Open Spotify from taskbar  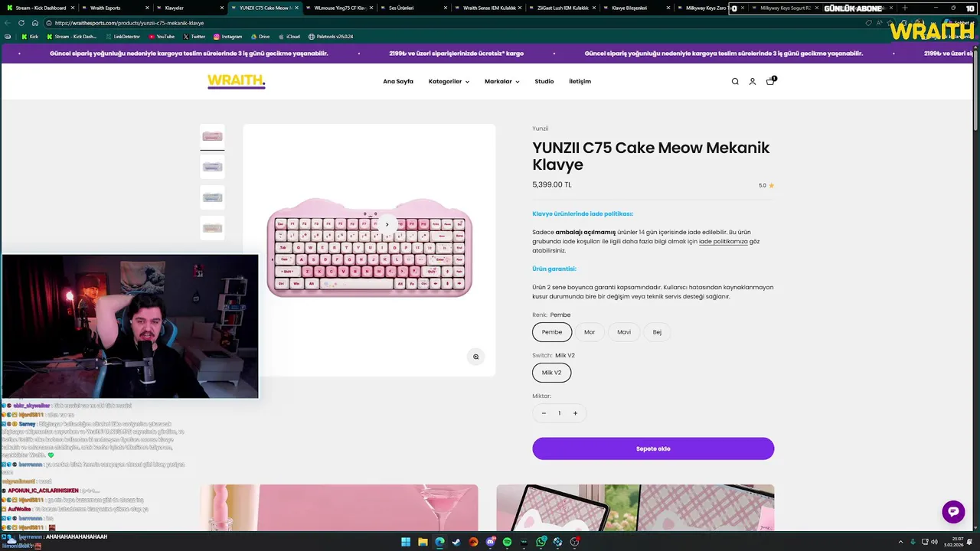coord(507,542)
